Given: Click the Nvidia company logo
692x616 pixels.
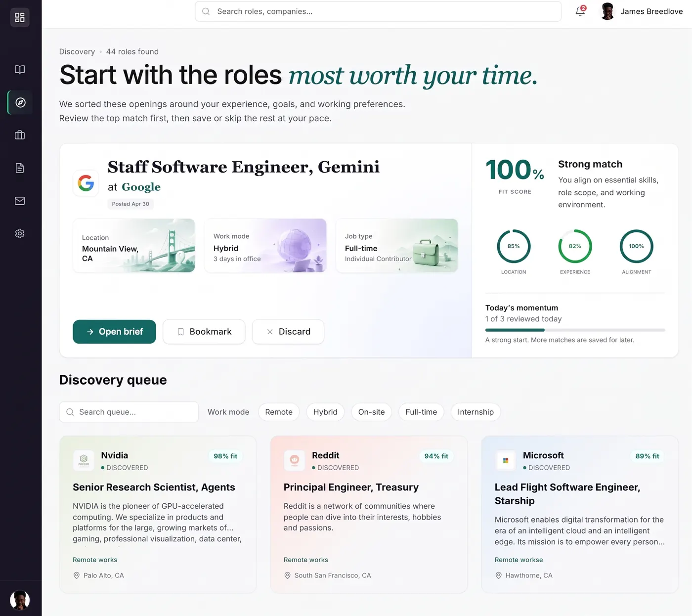Looking at the screenshot, I should click(x=84, y=460).
